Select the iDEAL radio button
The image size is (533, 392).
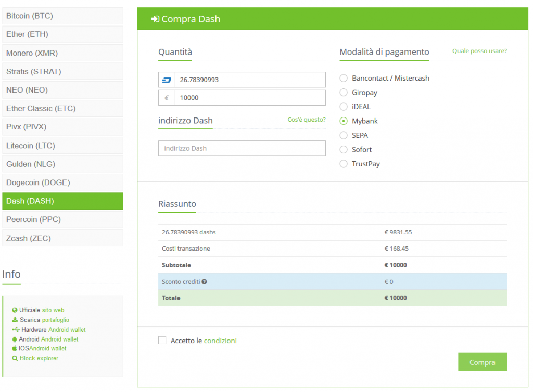[x=344, y=107]
